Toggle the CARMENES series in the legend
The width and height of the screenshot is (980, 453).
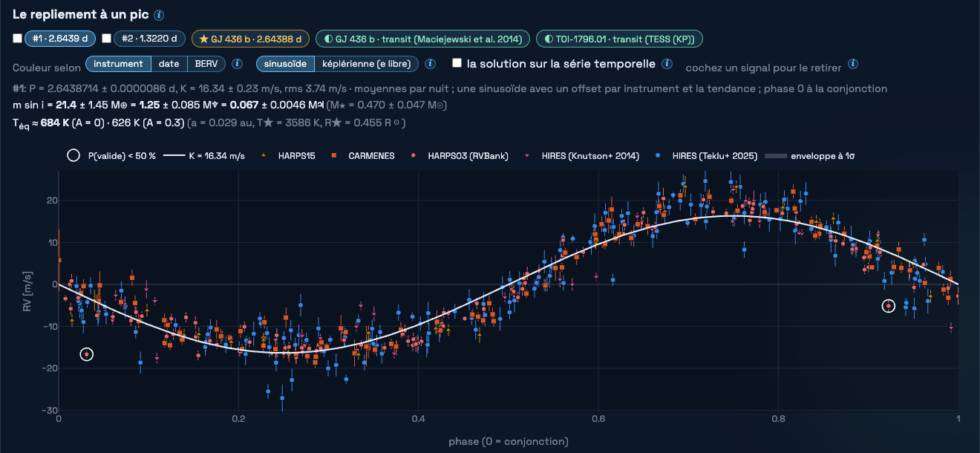pos(363,156)
